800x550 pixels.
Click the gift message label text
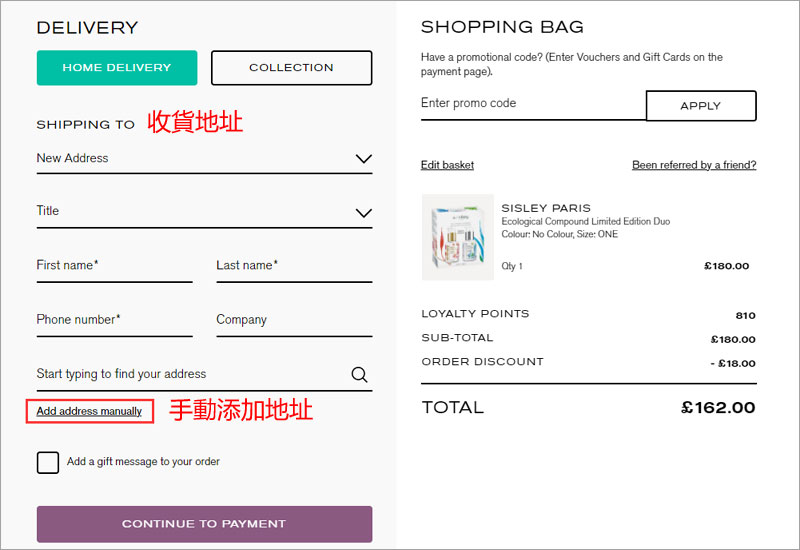[143, 462]
